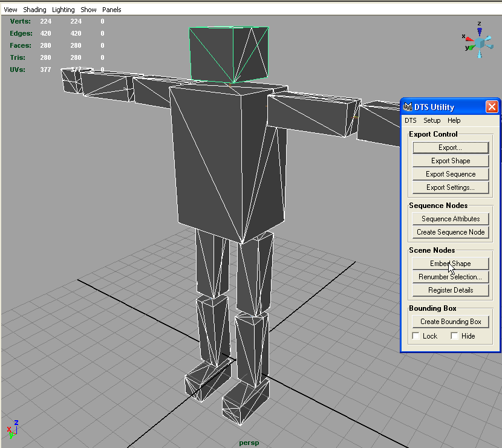The image size is (502, 448).
Task: Open the Setup menu in DTS Utility
Action: pos(432,120)
